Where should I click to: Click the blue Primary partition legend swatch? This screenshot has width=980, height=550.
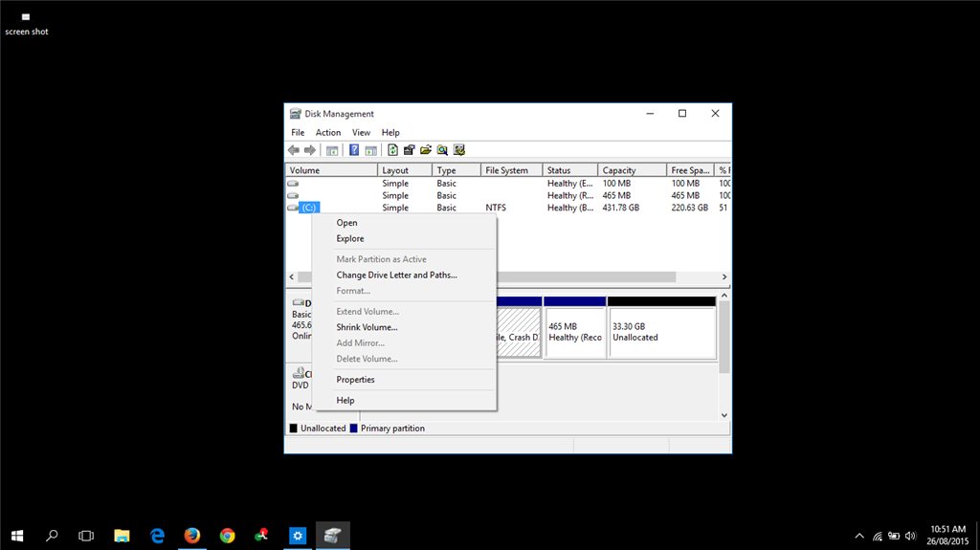click(x=353, y=429)
